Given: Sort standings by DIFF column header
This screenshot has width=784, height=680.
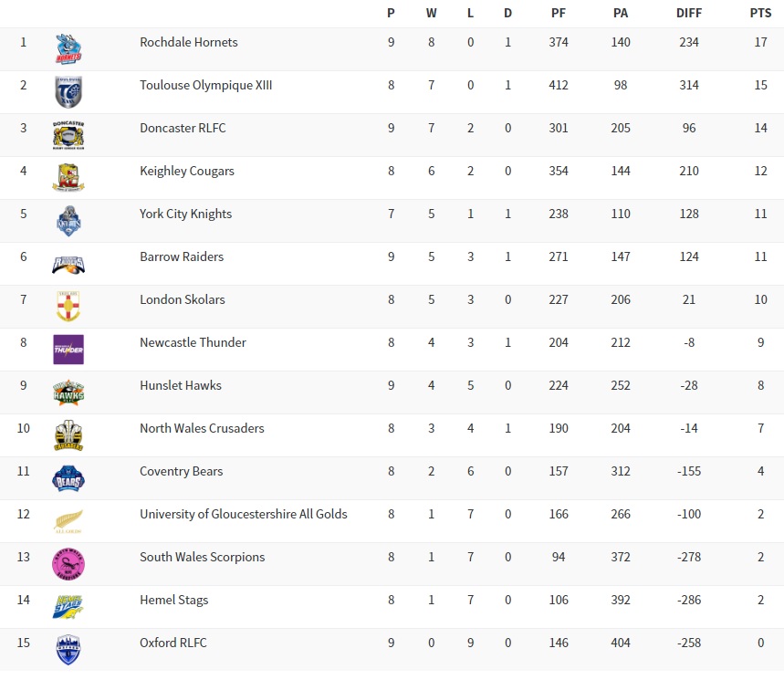Looking at the screenshot, I should 689,13.
